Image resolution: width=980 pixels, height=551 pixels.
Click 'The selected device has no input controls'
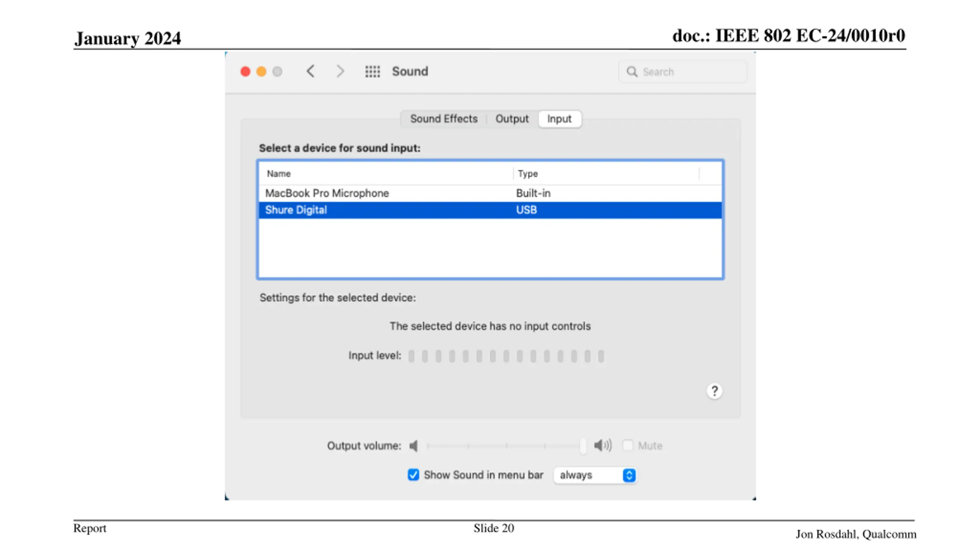(490, 326)
